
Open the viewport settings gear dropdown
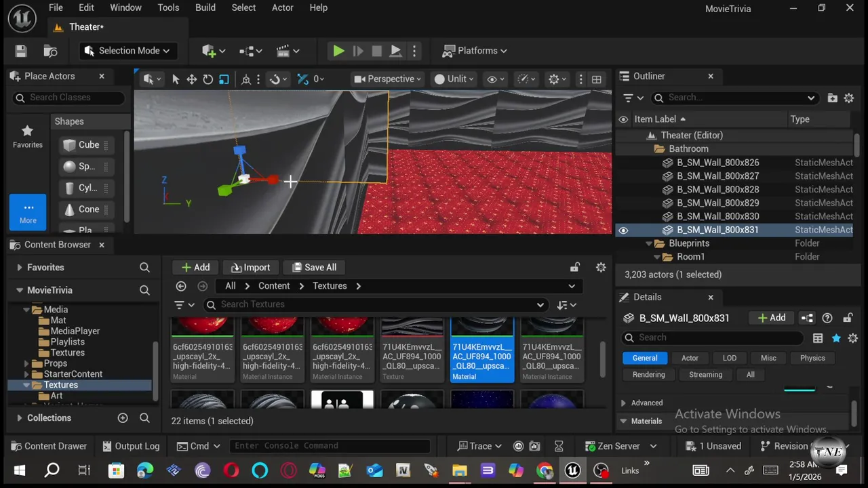pos(557,79)
